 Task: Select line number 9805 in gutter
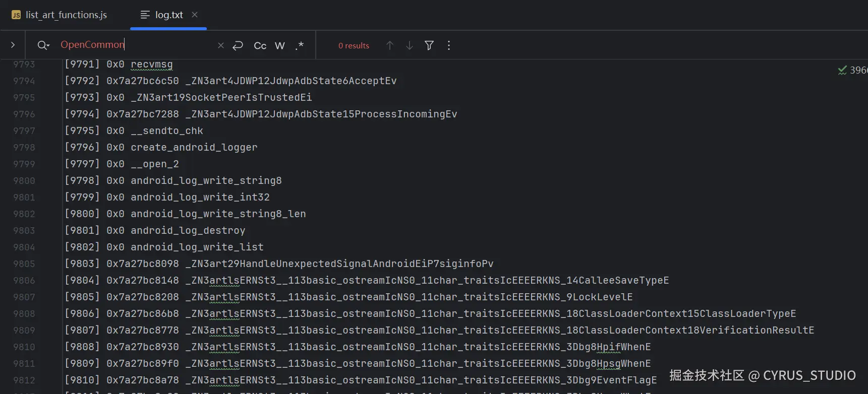(24, 264)
